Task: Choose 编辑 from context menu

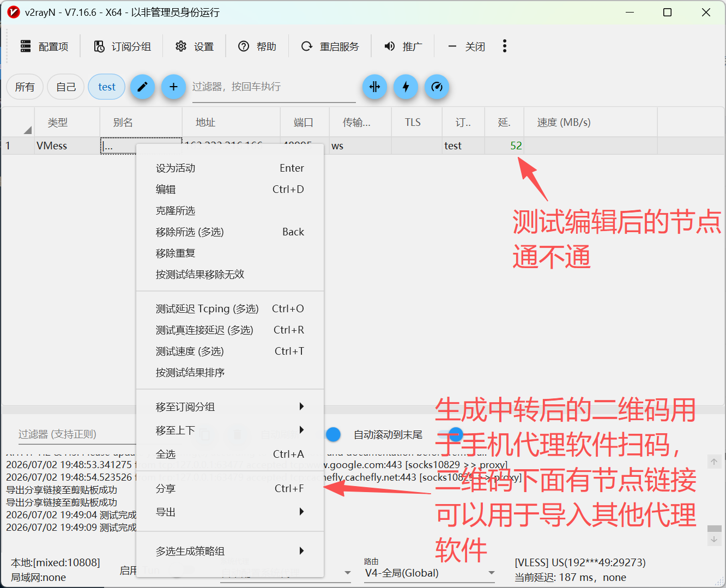Action: click(x=230, y=190)
